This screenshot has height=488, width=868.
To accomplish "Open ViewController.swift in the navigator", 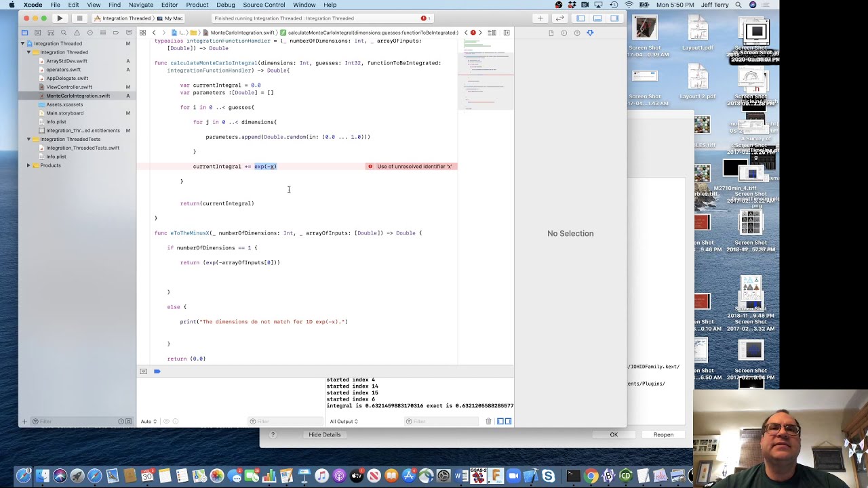I will [68, 87].
